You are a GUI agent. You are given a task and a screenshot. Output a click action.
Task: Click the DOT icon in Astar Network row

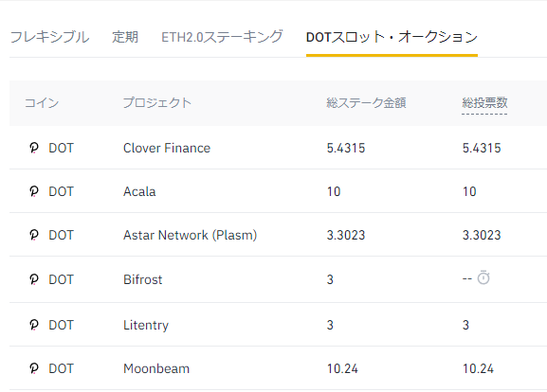pos(34,235)
